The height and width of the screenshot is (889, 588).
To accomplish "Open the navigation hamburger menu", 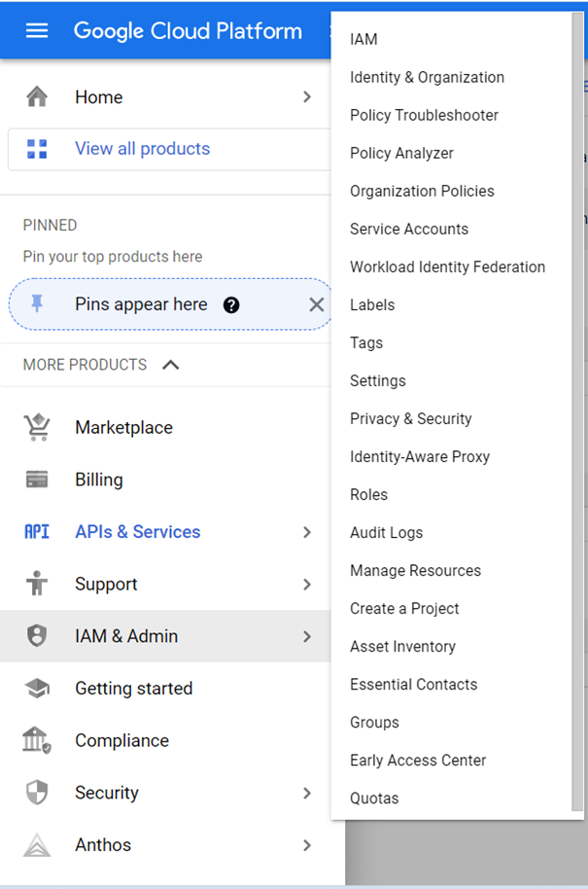I will (x=36, y=30).
